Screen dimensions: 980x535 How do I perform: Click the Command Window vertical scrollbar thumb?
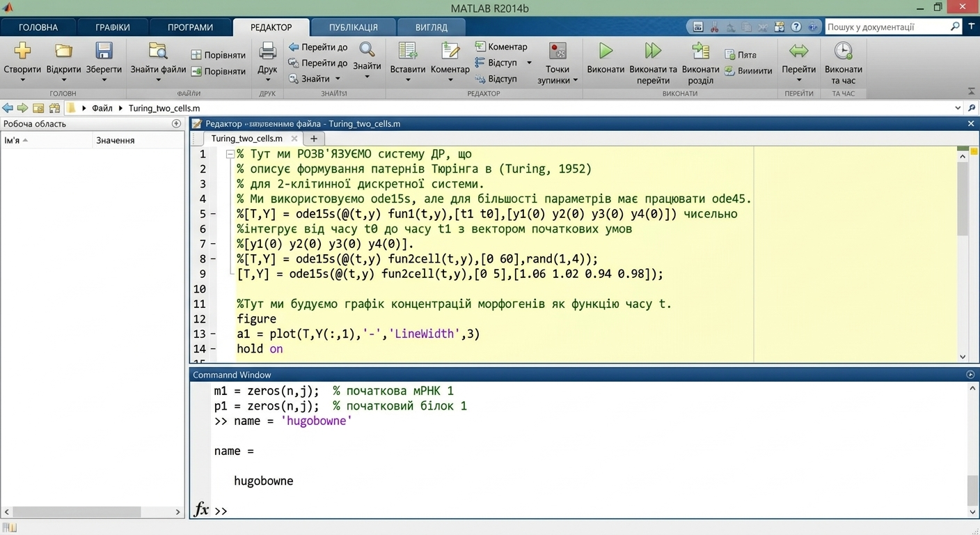[972, 490]
